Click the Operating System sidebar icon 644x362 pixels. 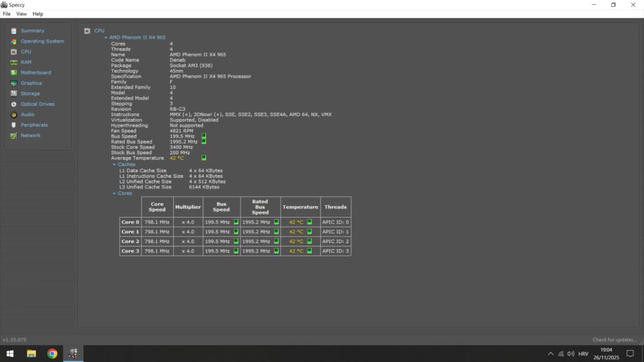[13, 41]
